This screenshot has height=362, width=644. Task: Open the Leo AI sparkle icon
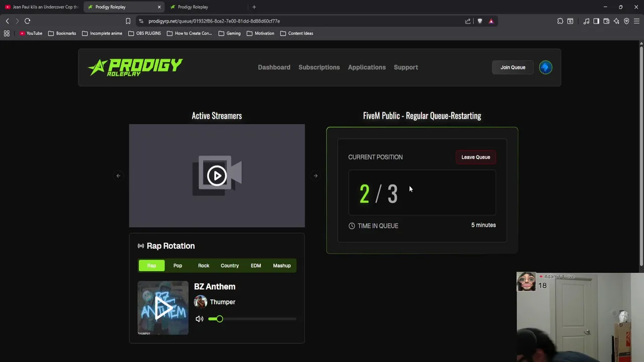click(616, 21)
